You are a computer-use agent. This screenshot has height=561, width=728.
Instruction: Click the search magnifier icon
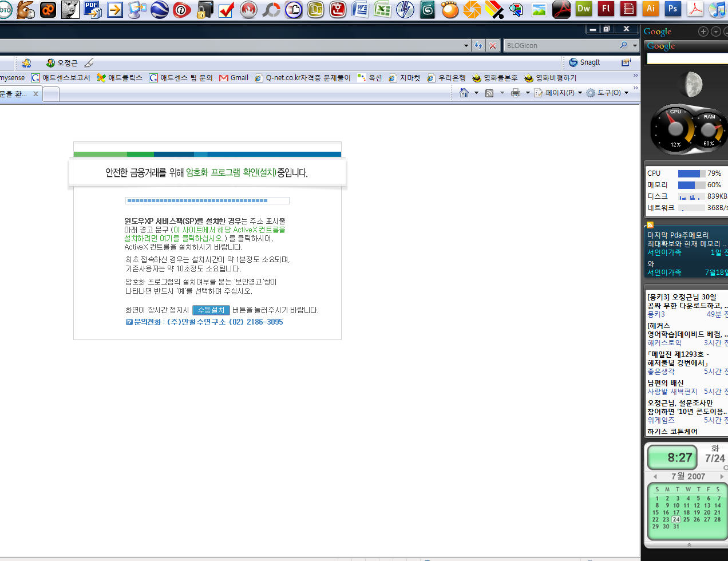coord(623,45)
